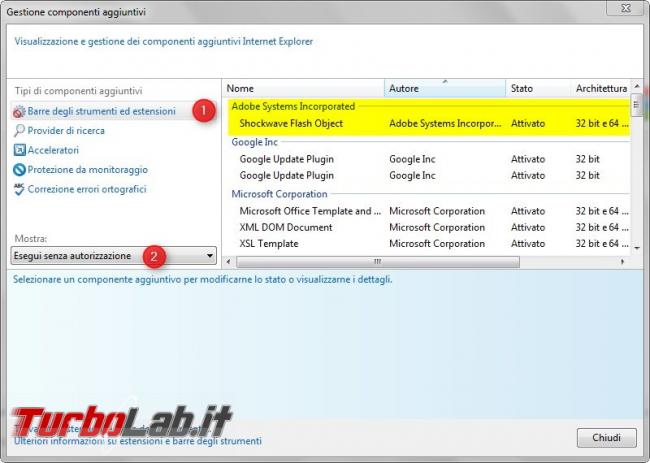The image size is (650, 463).
Task: Click the vertical scrollbar up arrow
Action: [637, 86]
